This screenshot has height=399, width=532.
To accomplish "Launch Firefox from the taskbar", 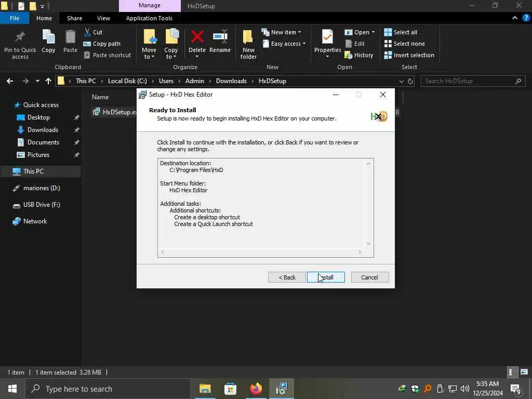I will [x=256, y=389].
